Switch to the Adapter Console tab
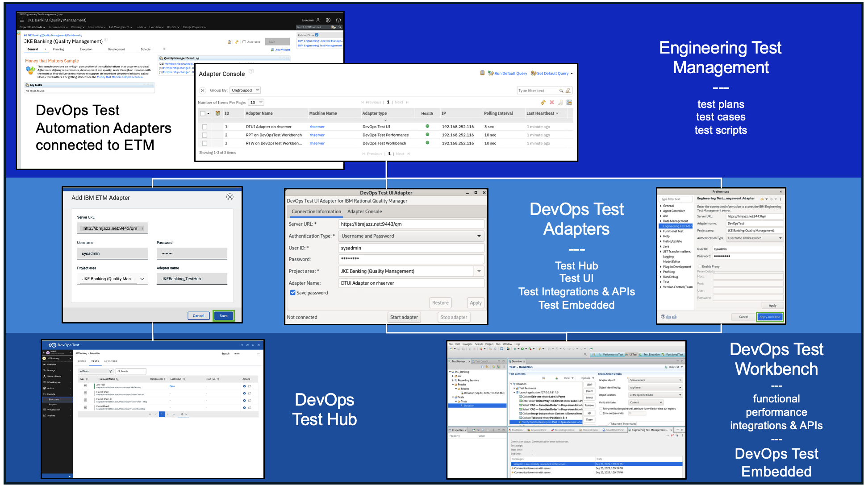868x489 pixels. 364,211
